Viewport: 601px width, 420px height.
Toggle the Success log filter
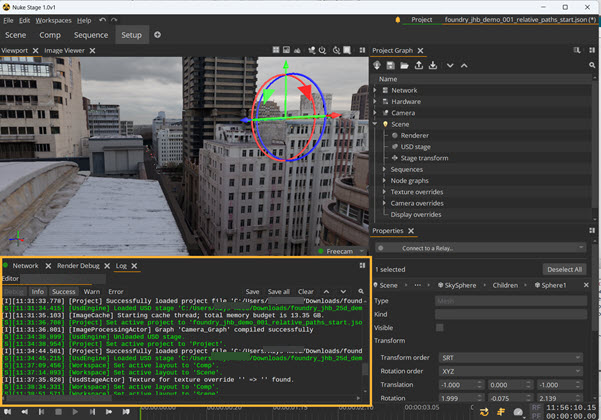(63, 292)
